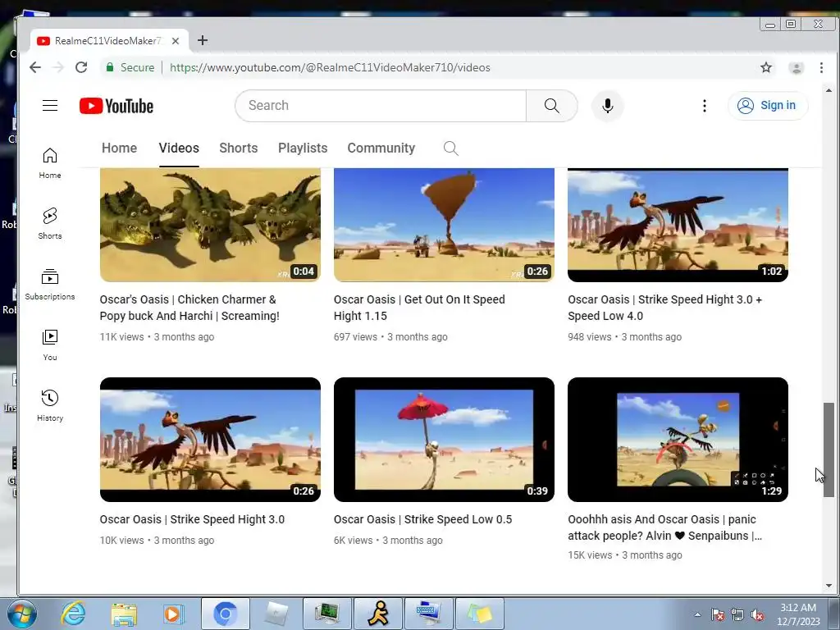
Task: Show hidden tray icons arrow
Action: point(697,615)
